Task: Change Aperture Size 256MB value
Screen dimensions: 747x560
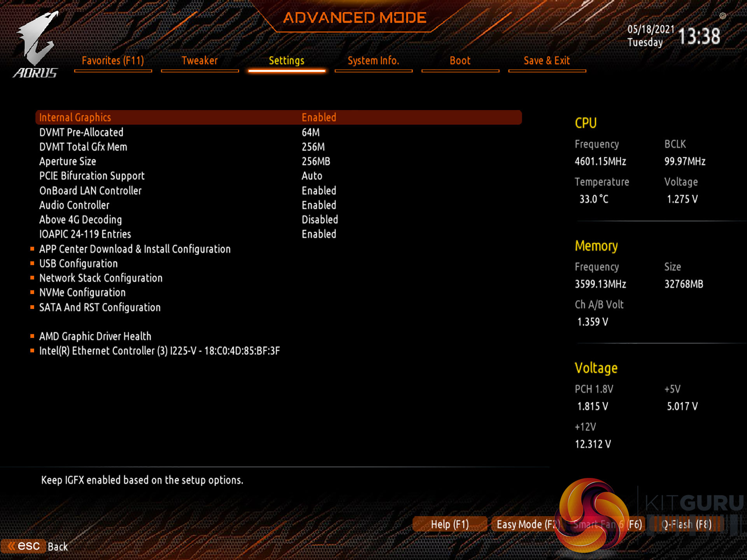Action: coord(316,161)
